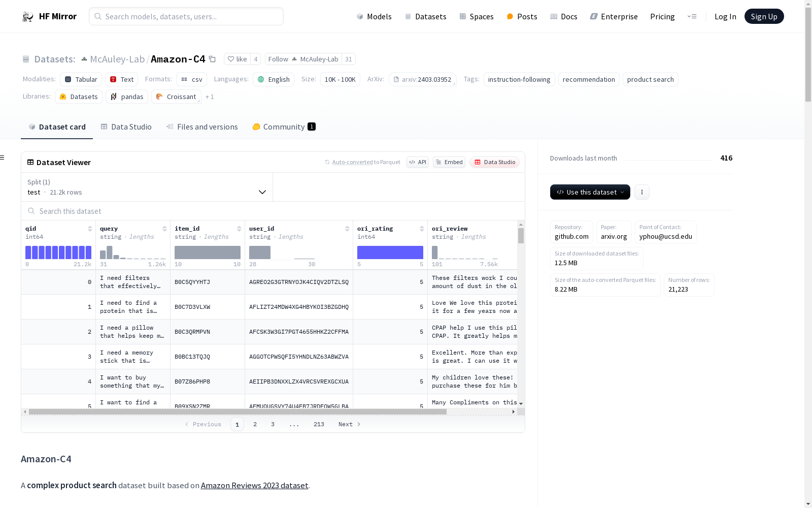Sort the user_id column
The width and height of the screenshot is (812, 508).
click(x=347, y=229)
